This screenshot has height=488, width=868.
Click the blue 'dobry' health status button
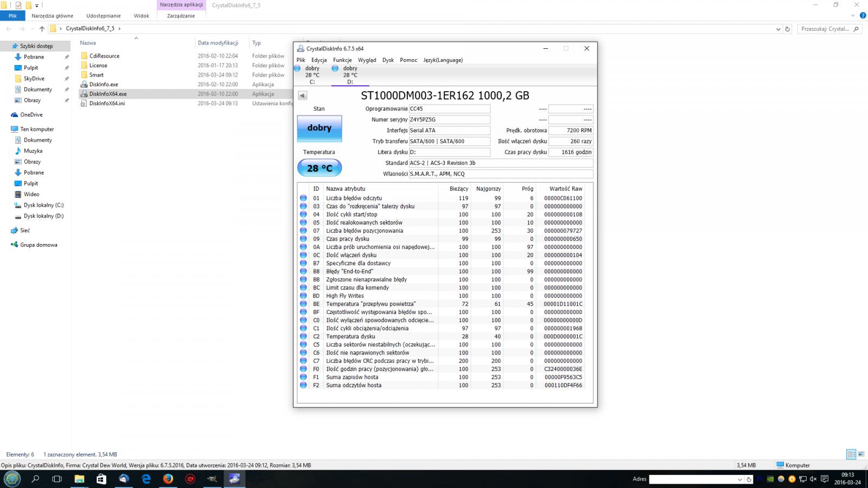point(320,129)
